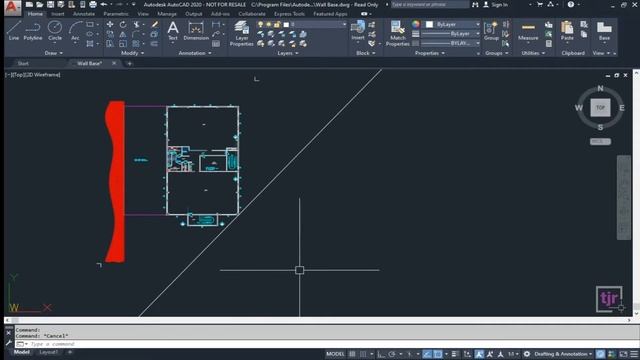The width and height of the screenshot is (640, 360).
Task: Toggle Clean Screen mode in status bar
Action: click(x=623, y=354)
